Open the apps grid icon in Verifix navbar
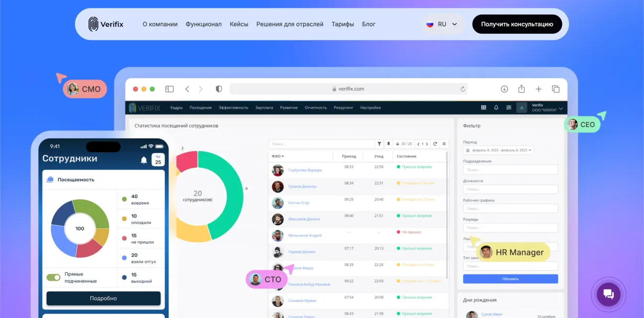 pos(483,107)
